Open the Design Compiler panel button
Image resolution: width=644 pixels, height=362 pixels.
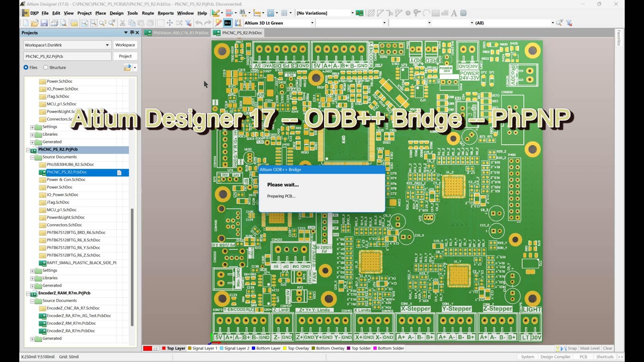[x=555, y=357]
